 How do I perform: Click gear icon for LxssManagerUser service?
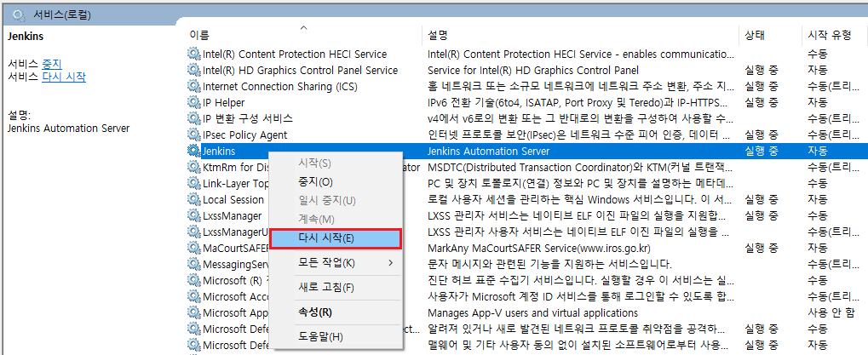coord(193,232)
